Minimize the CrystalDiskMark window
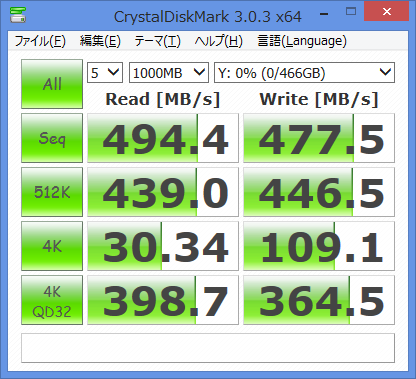 tap(324, 13)
